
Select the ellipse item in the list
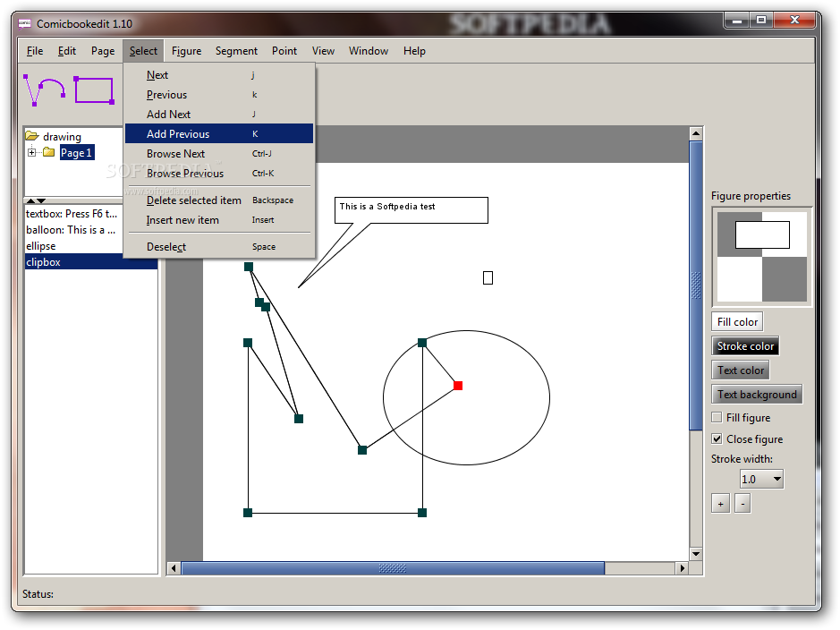(74, 246)
